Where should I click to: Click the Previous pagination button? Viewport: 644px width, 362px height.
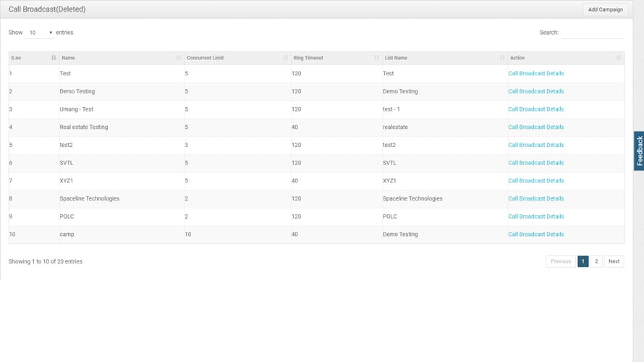561,261
